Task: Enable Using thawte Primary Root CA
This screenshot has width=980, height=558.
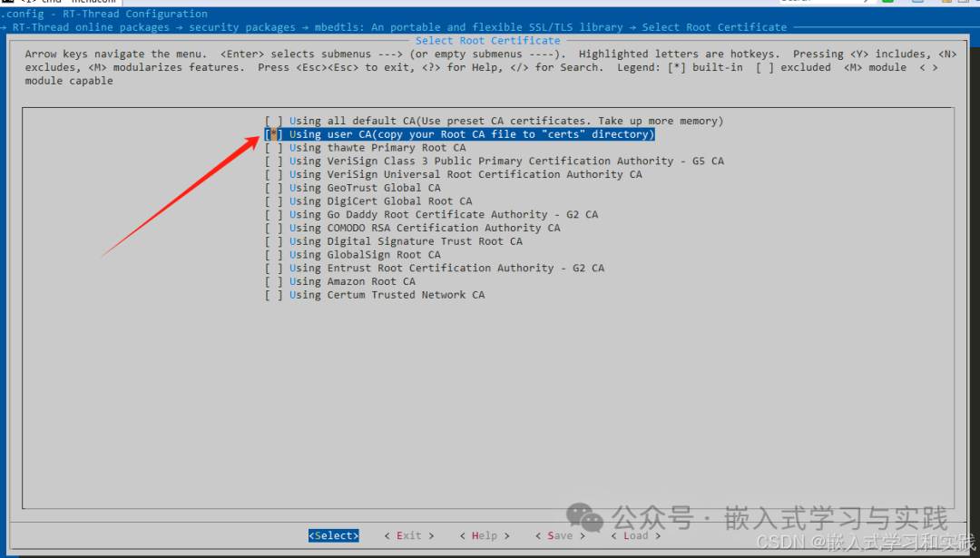Action: pyautogui.click(x=365, y=148)
